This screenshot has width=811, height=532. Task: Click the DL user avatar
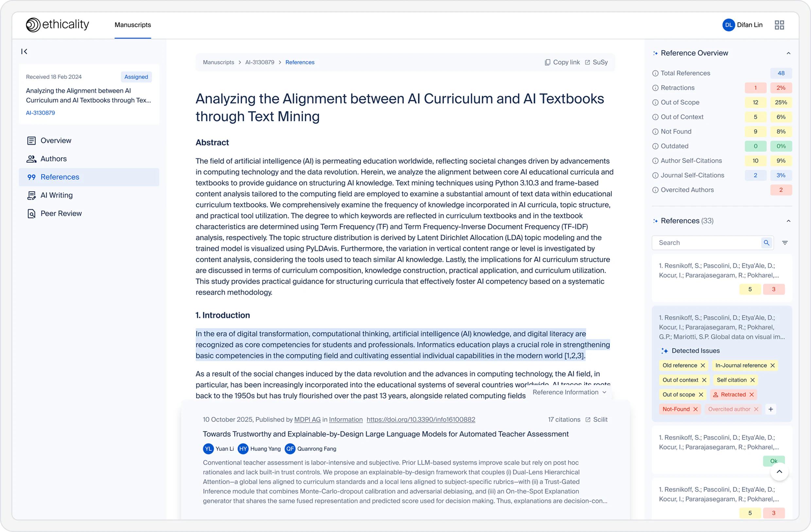729,25
